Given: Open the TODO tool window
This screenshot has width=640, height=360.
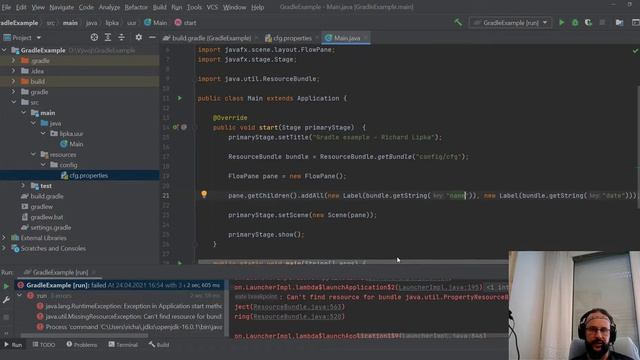Looking at the screenshot, I should pos(44,345).
